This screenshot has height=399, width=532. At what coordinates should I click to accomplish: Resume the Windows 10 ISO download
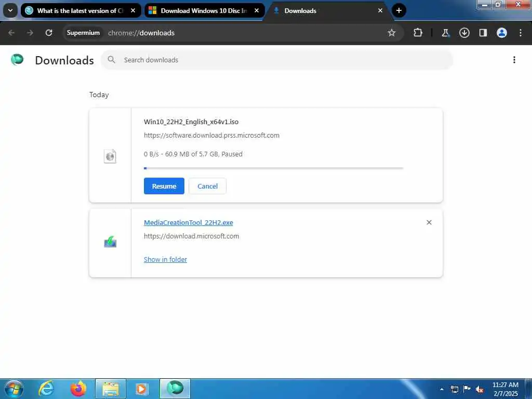pyautogui.click(x=164, y=186)
